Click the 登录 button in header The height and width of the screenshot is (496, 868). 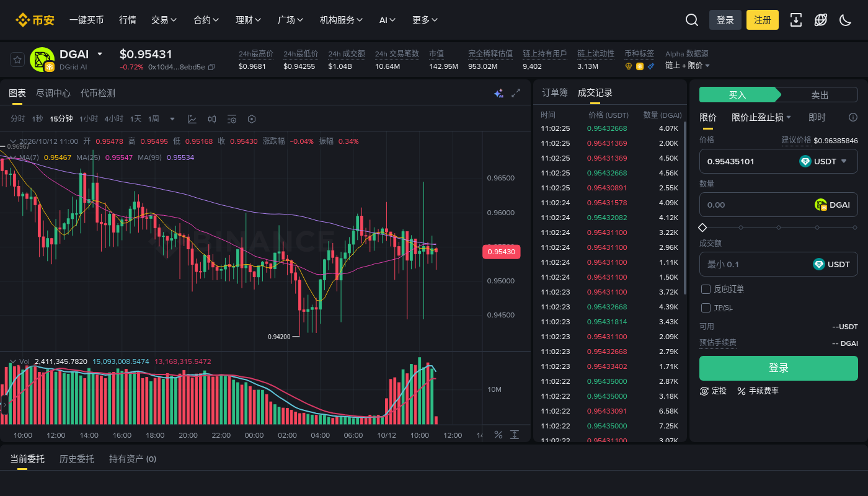[725, 20]
